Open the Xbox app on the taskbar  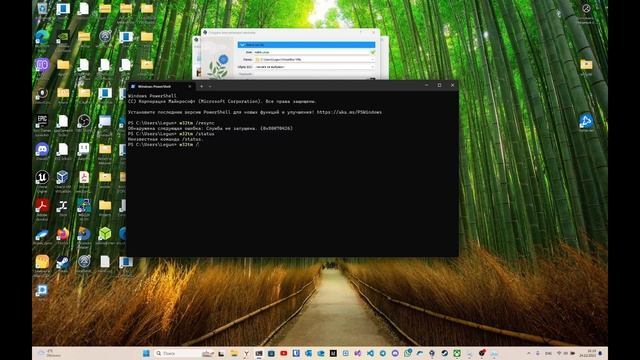[x=457, y=353]
